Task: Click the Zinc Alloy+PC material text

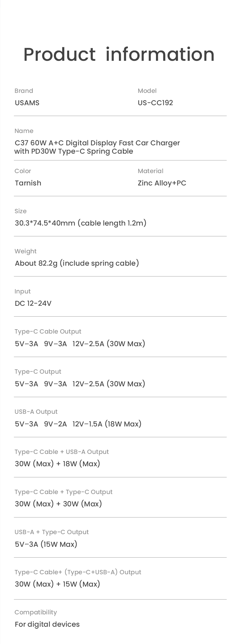Action: pos(162,183)
